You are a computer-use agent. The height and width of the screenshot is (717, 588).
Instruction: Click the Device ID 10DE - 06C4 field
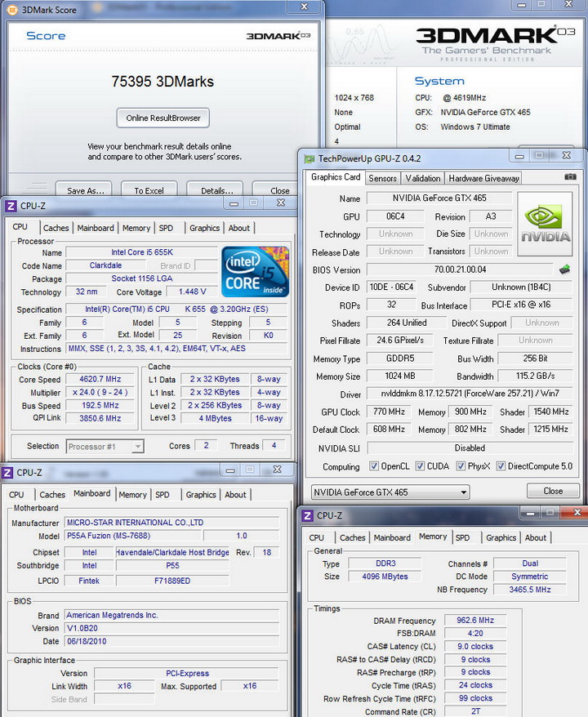(391, 287)
